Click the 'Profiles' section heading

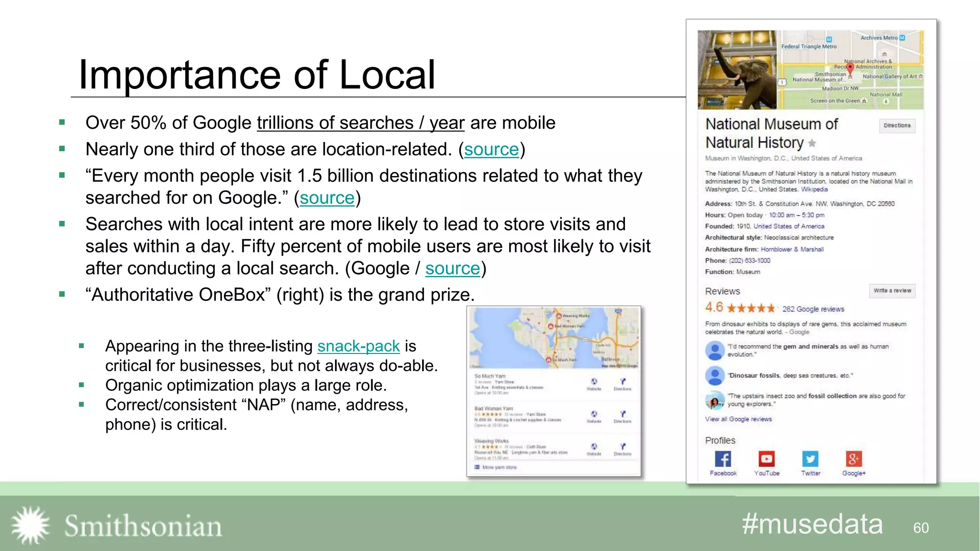pos(720,441)
